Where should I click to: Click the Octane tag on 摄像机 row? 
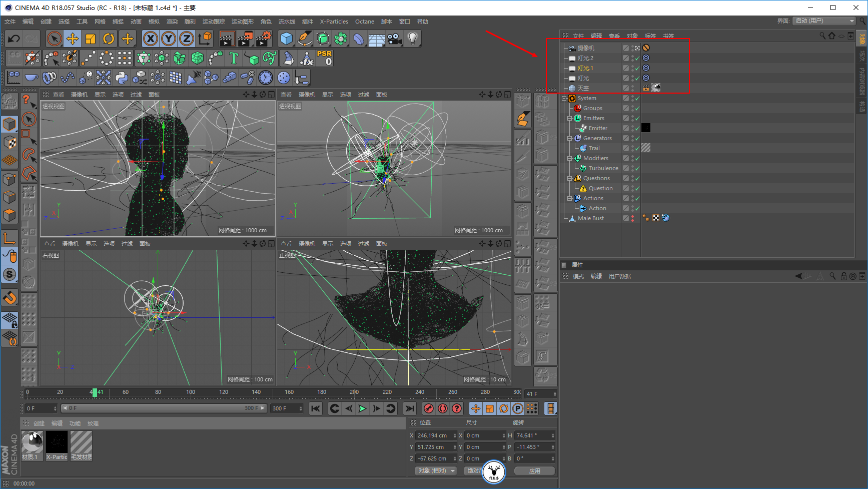[646, 48]
